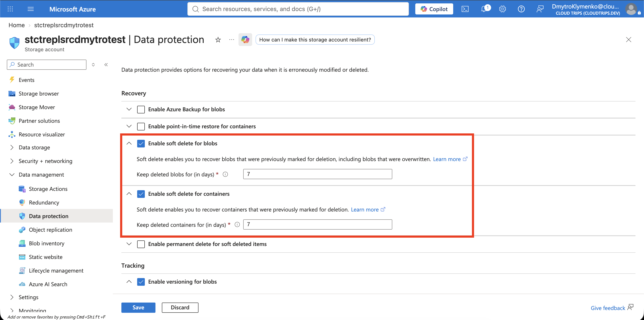View notifications bell icon
This screenshot has width=644, height=320.
point(484,9)
